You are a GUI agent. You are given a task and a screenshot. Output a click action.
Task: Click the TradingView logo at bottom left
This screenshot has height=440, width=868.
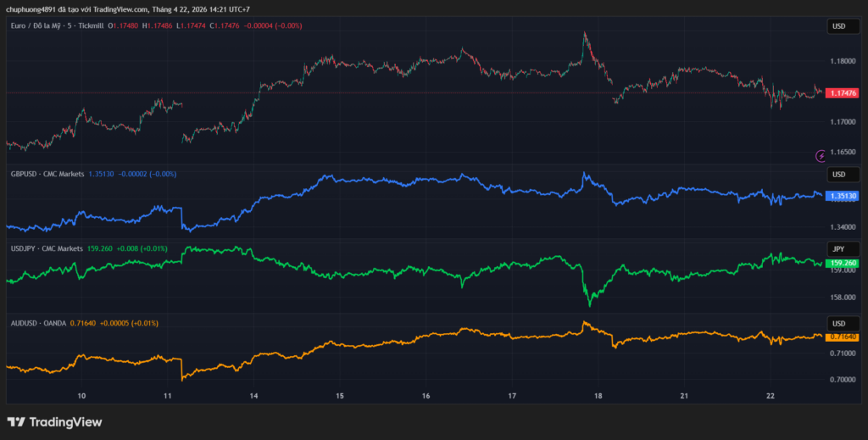pyautogui.click(x=54, y=421)
